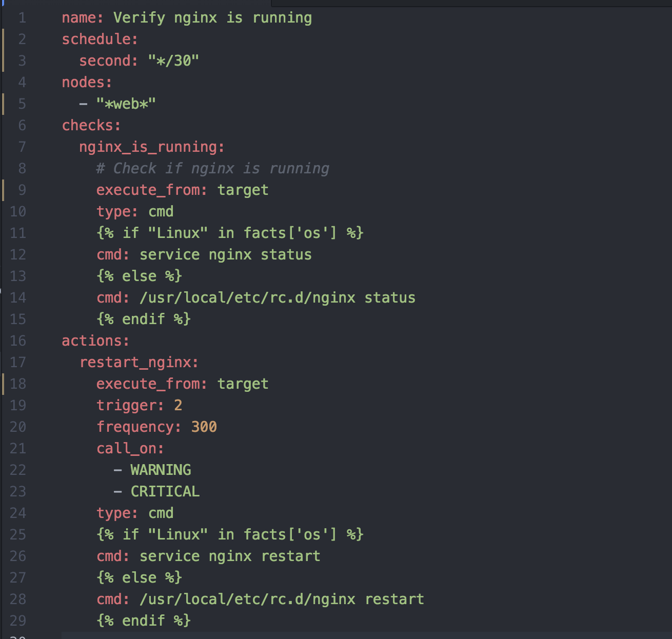672x639 pixels.
Task: Click the value "*/30" on line 3
Action: pyautogui.click(x=173, y=61)
